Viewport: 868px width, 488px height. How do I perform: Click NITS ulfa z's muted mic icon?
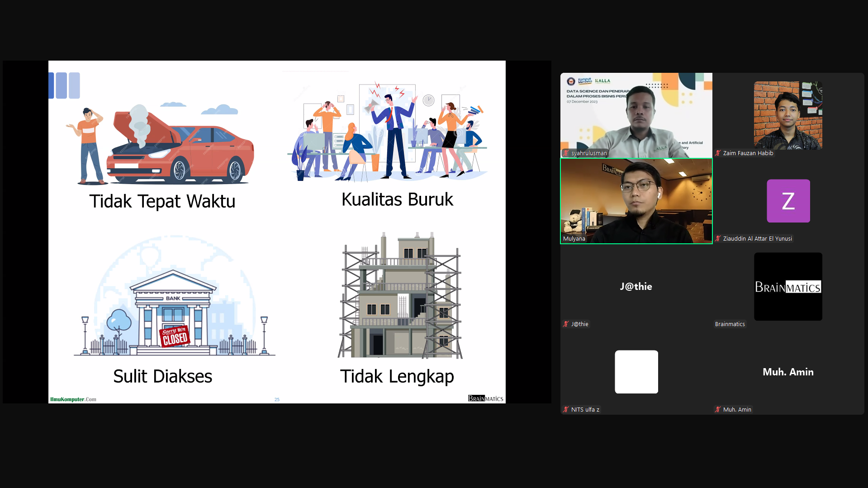click(565, 410)
